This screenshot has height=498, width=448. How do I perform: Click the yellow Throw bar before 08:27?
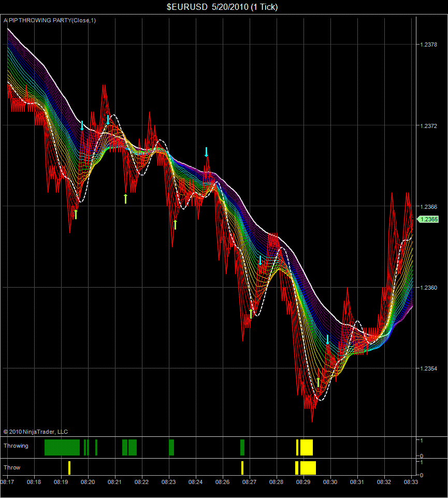pos(242,468)
